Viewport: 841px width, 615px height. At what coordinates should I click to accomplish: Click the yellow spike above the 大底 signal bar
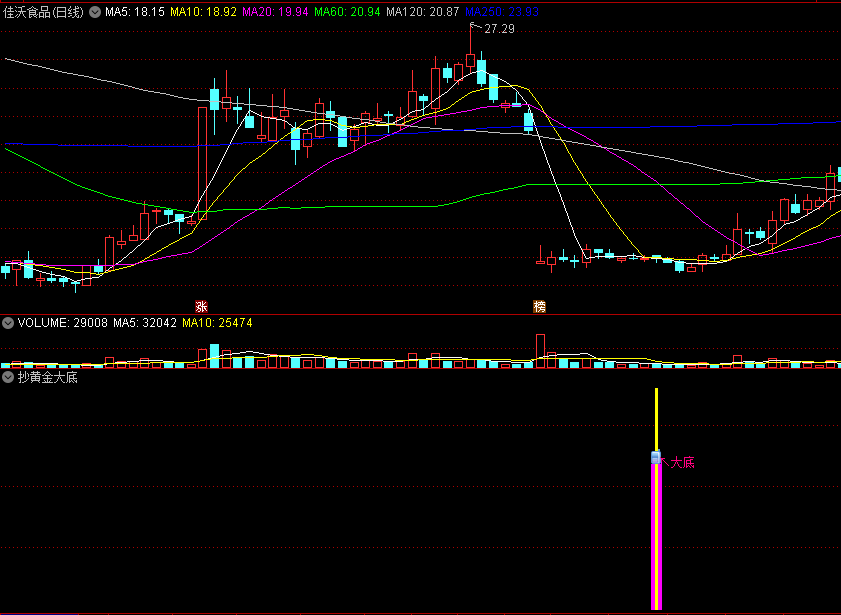[656, 419]
